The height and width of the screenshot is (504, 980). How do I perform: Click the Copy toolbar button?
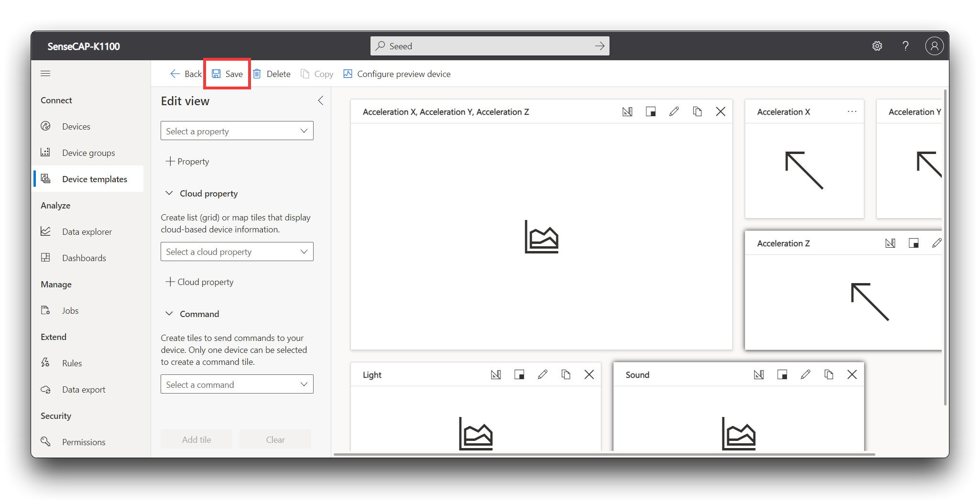coord(317,74)
